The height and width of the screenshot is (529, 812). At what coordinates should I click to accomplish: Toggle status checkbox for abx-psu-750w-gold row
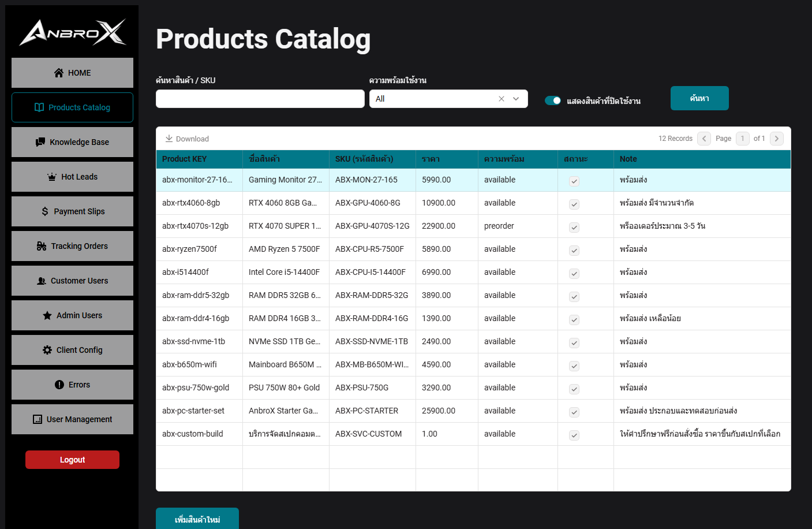coord(574,389)
